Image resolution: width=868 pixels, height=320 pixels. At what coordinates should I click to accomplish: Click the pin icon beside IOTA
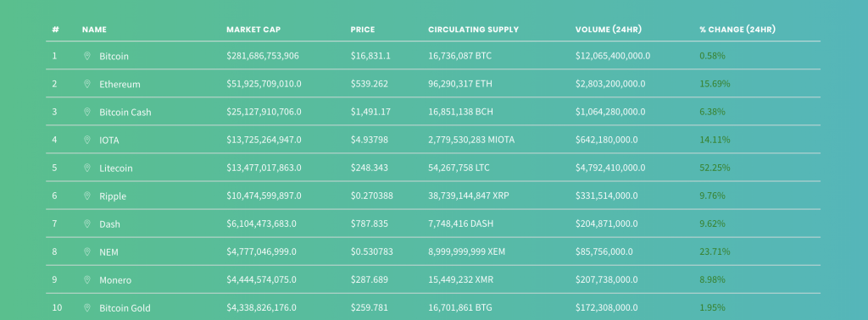click(87, 140)
